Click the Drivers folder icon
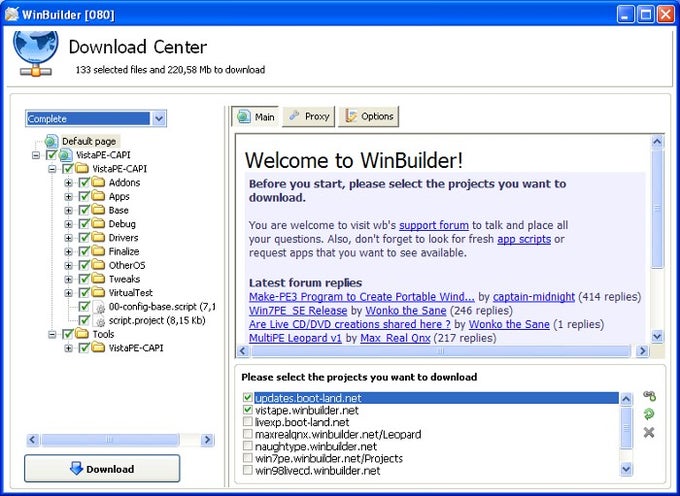 coord(98,238)
